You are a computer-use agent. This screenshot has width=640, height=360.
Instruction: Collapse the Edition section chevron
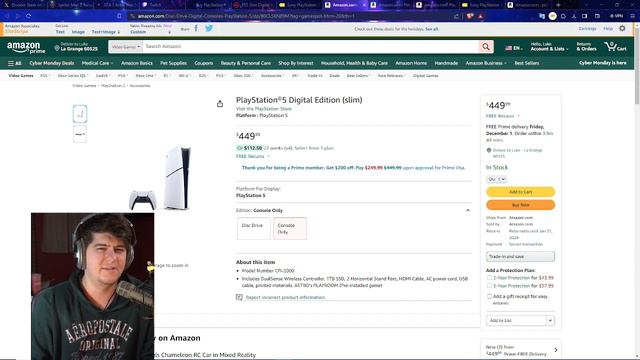(x=468, y=211)
